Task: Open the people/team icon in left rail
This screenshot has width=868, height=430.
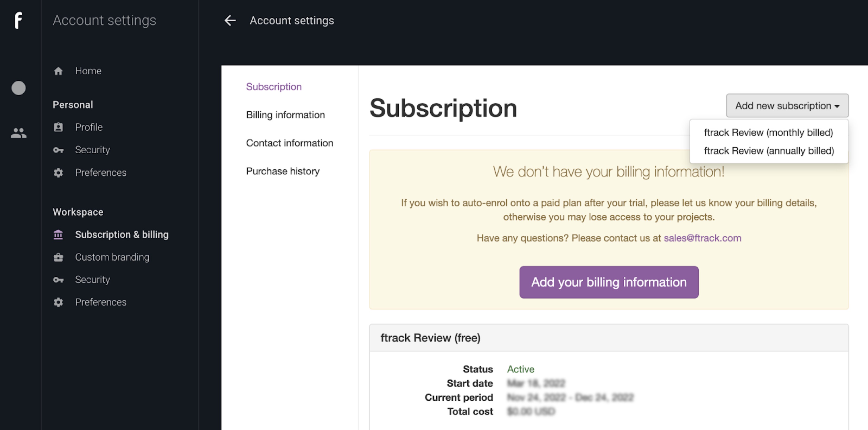Action: [18, 133]
